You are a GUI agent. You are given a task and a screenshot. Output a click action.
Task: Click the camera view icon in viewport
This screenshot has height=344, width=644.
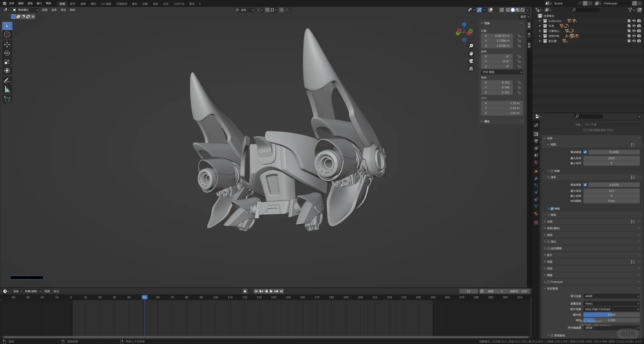click(x=471, y=61)
